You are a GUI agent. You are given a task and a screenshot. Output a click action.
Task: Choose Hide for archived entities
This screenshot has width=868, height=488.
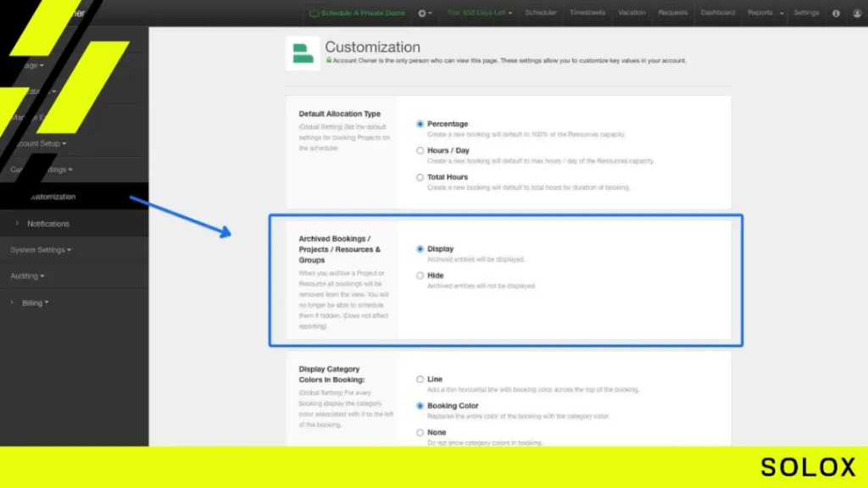click(420, 275)
